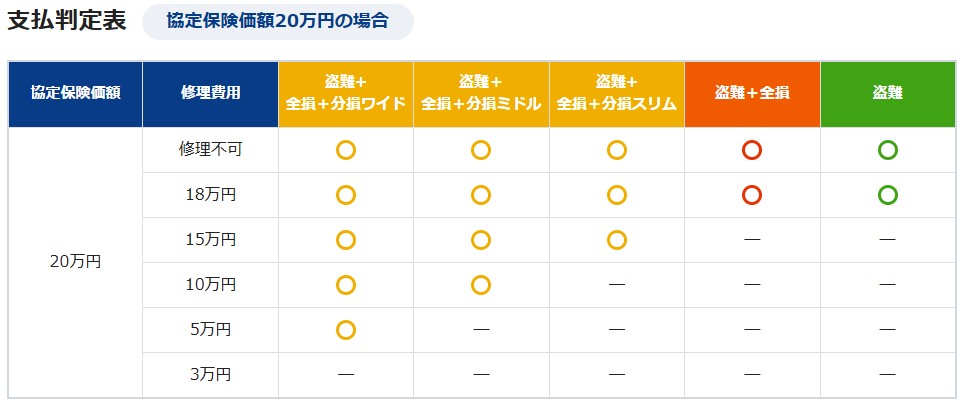Select the 盗難+全損+分損スリム column header
This screenshot has width=962, height=405.
pyautogui.click(x=616, y=93)
